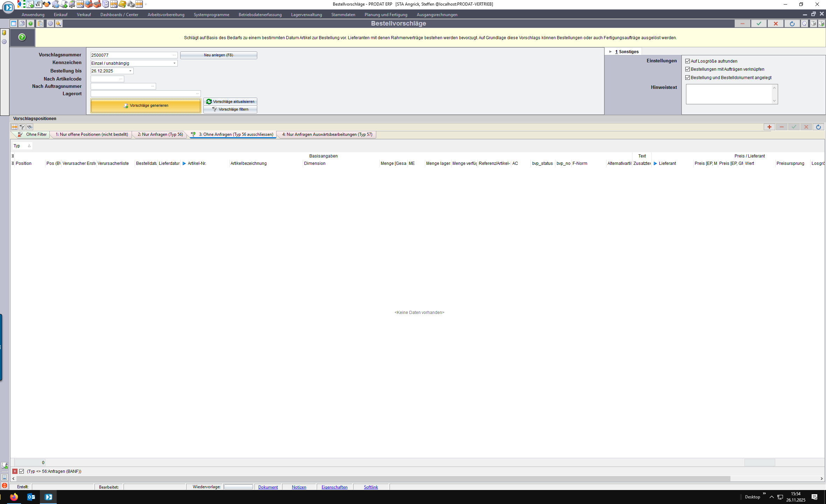
Task: Click the Nach Auftragsnummer input field
Action: click(121, 86)
